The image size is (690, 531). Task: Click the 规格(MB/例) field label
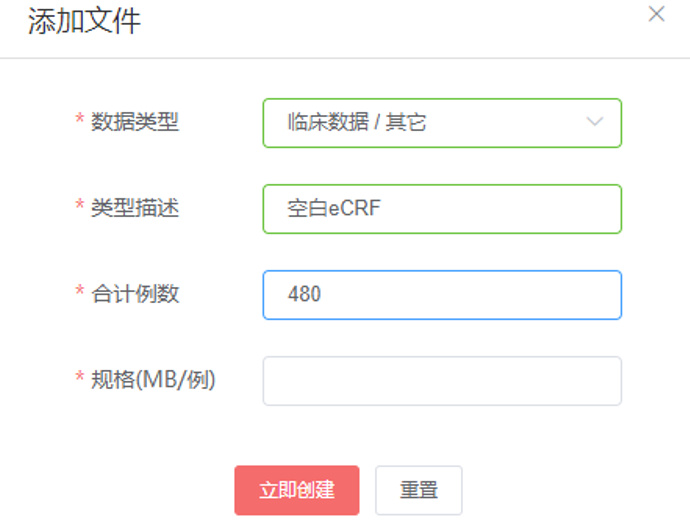[153, 380]
